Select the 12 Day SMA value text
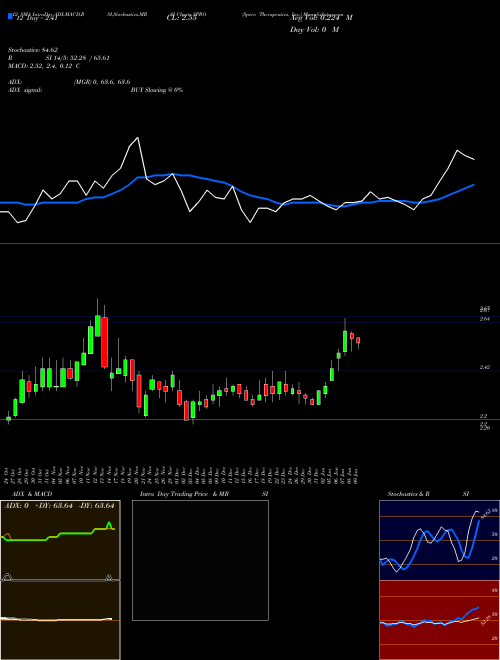 tap(36, 18)
